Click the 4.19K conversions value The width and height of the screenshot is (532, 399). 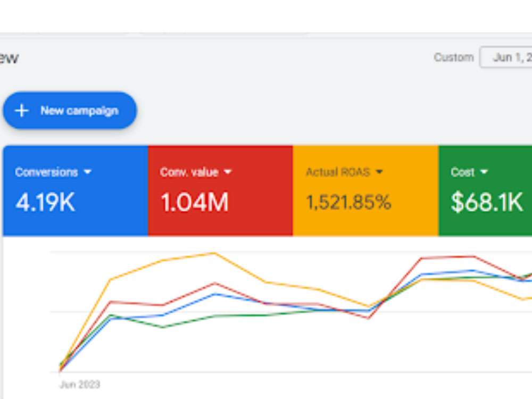[45, 202]
